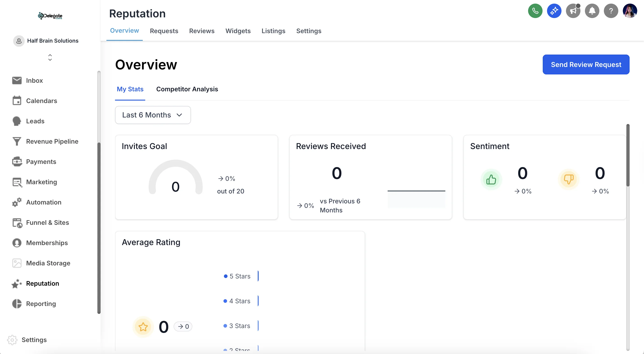The width and height of the screenshot is (644, 354).
Task: Open the Reviews tab
Action: [202, 31]
